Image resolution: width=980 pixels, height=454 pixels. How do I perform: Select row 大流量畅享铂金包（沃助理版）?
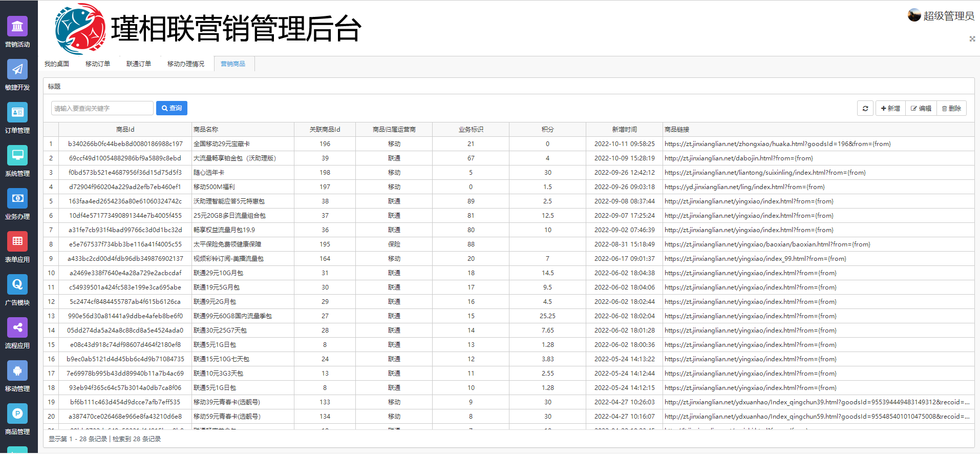(x=509, y=158)
